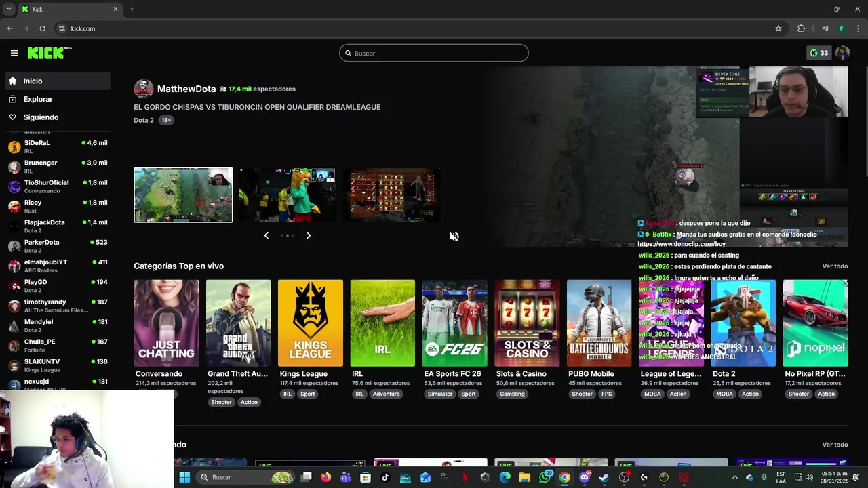This screenshot has height=488, width=868.
Task: Open Discord from the taskbar
Action: click(585, 477)
